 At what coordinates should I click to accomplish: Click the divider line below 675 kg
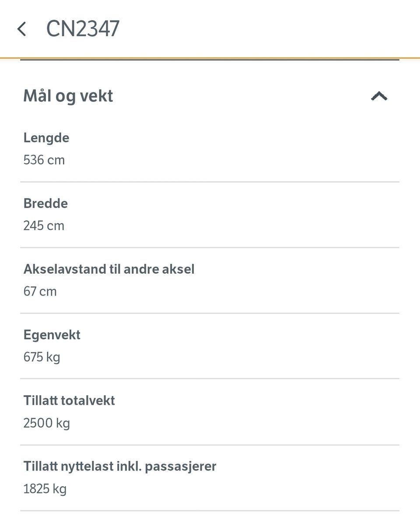point(210,379)
